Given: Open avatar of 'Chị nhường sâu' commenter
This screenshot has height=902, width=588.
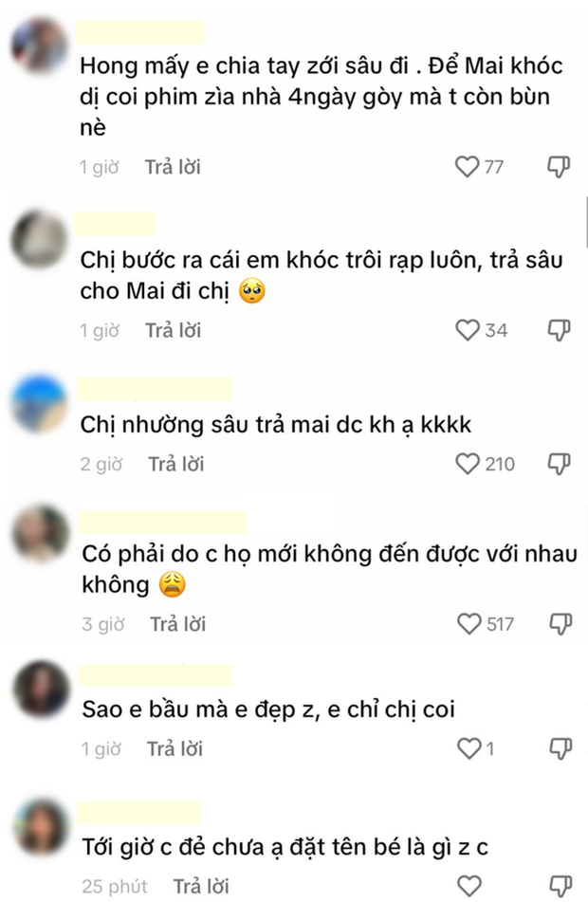Looking at the screenshot, I should click(x=40, y=403).
